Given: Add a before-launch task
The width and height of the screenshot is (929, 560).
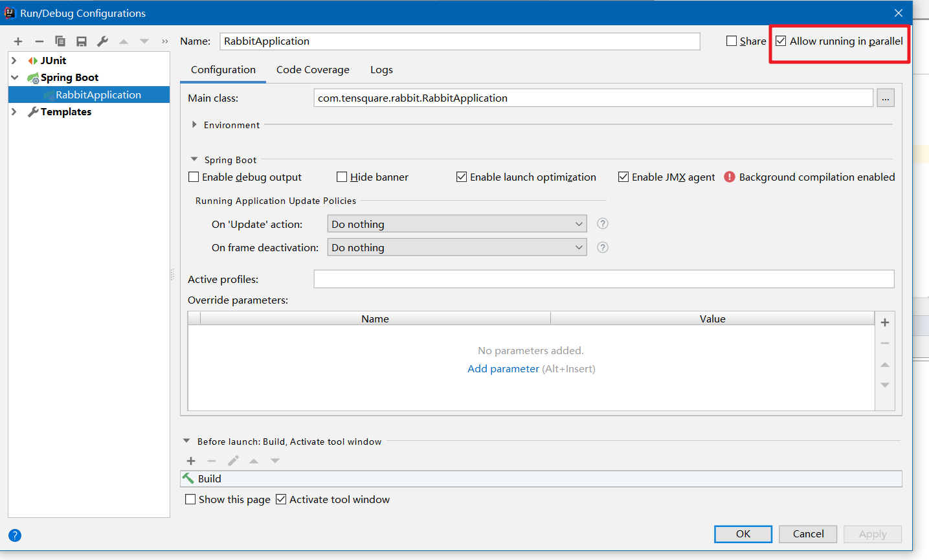Looking at the screenshot, I should pos(191,461).
